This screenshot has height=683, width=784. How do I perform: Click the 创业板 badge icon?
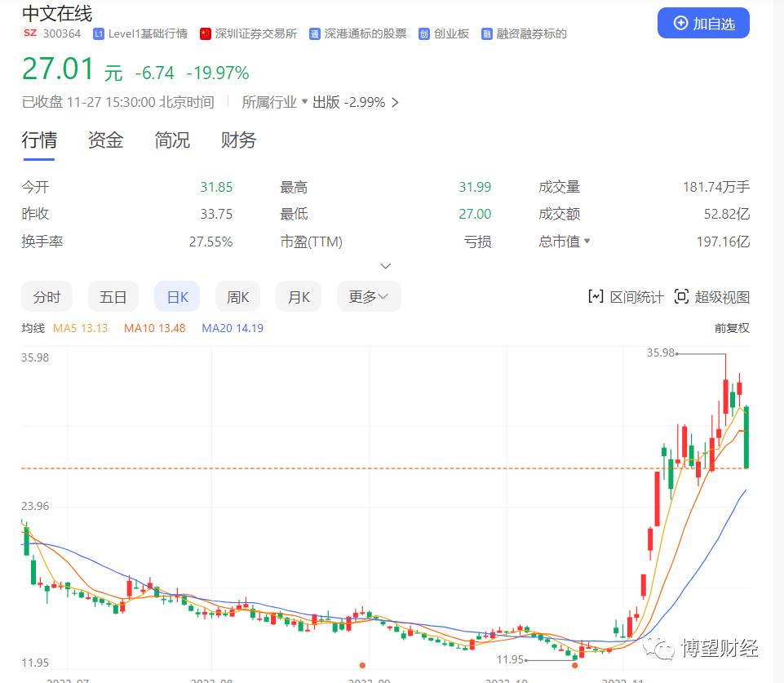click(x=424, y=34)
